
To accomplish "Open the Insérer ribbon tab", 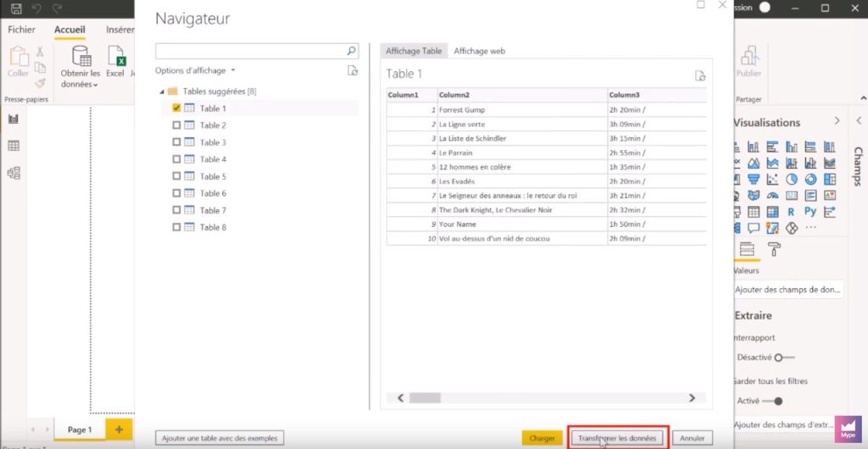I will click(x=120, y=30).
